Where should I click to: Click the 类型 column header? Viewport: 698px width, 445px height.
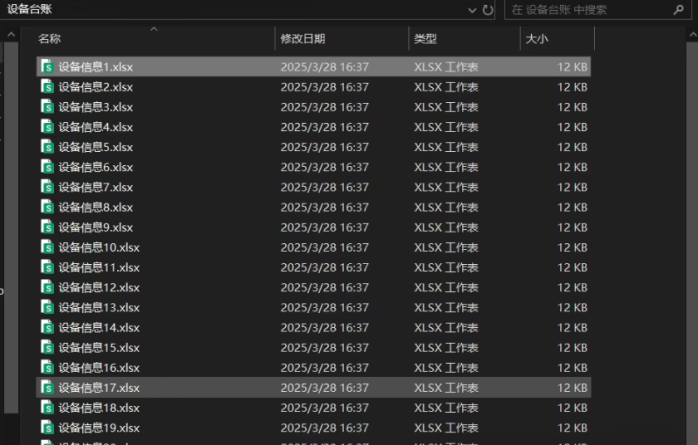425,38
